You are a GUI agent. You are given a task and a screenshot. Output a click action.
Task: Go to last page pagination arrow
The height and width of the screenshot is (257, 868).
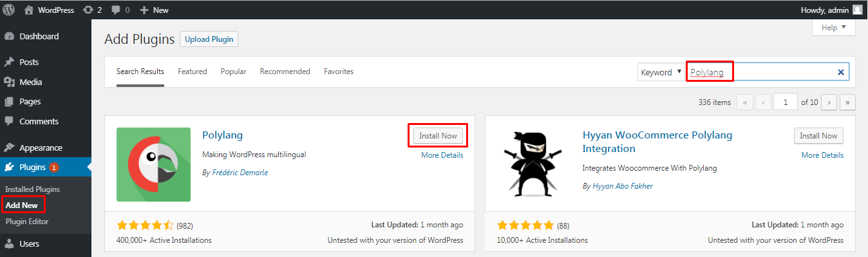click(847, 102)
